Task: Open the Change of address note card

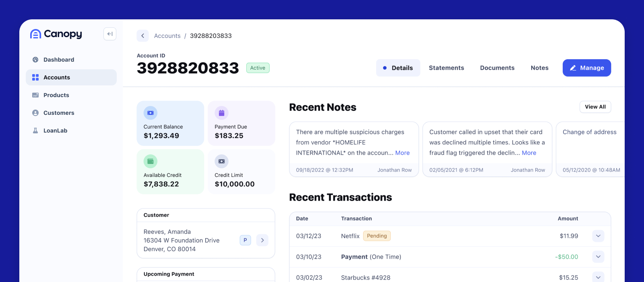Action: 590,149
